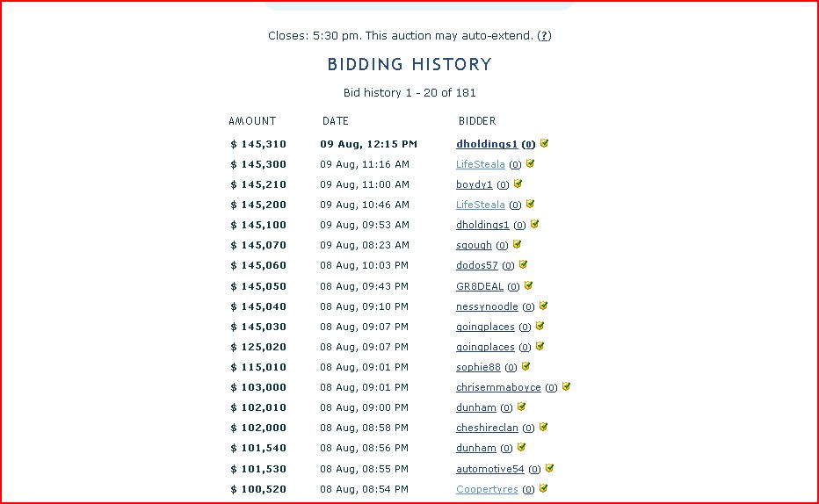Click the badge icon next to GR8DEAL

(x=528, y=286)
